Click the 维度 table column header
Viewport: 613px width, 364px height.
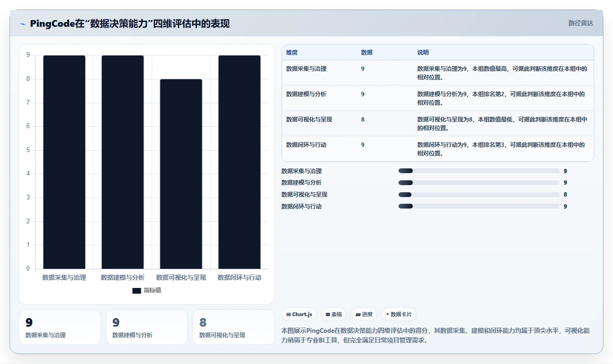tap(292, 53)
